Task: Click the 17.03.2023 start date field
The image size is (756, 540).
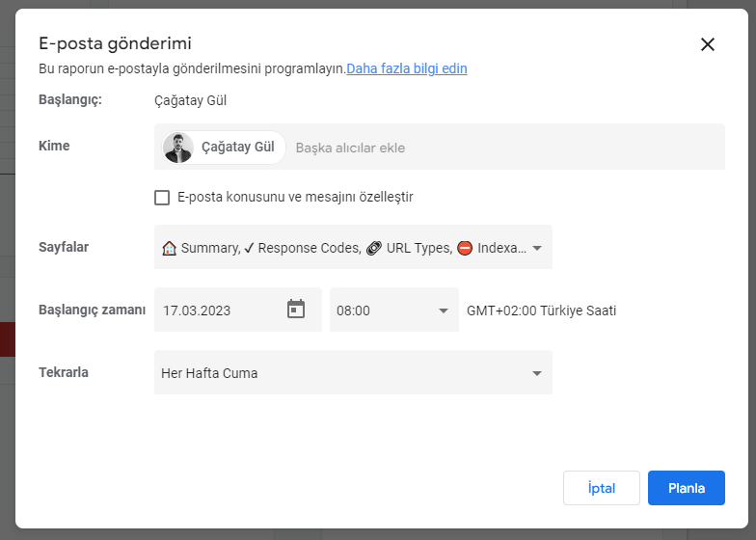Action: pyautogui.click(x=237, y=310)
